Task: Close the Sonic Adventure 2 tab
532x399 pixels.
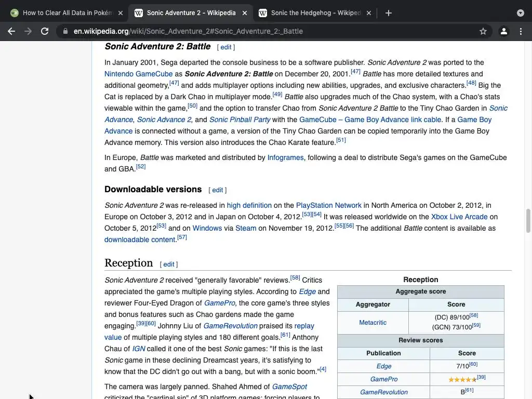Action: coord(245,13)
